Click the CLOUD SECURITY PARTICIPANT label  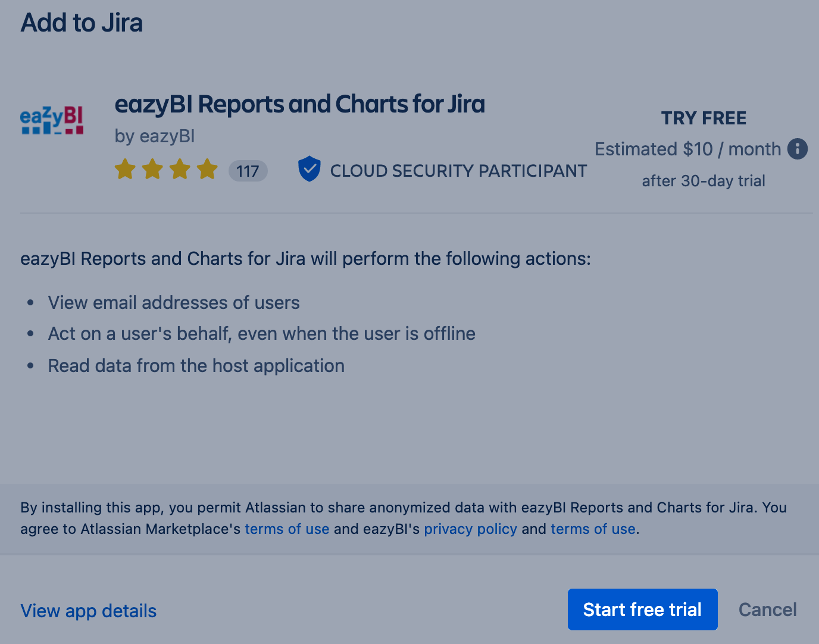pos(459,171)
